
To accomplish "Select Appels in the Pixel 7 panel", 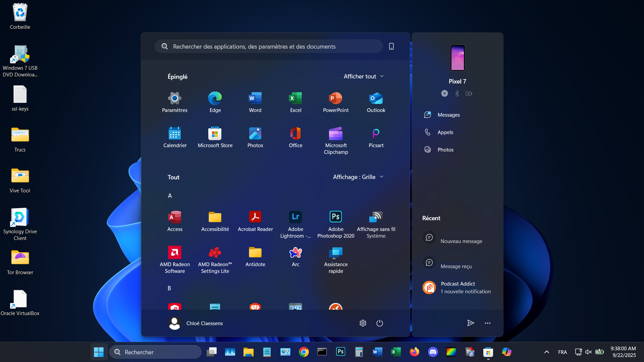I will [x=445, y=132].
